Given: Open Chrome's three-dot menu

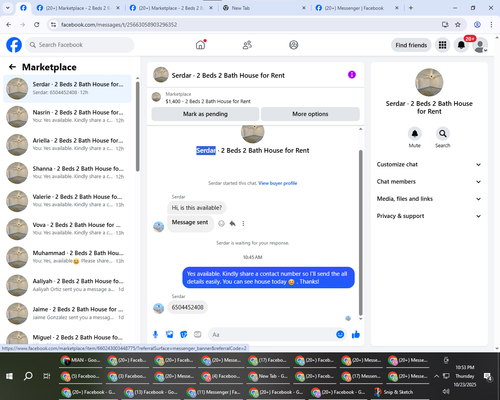Looking at the screenshot, I should 491,24.
